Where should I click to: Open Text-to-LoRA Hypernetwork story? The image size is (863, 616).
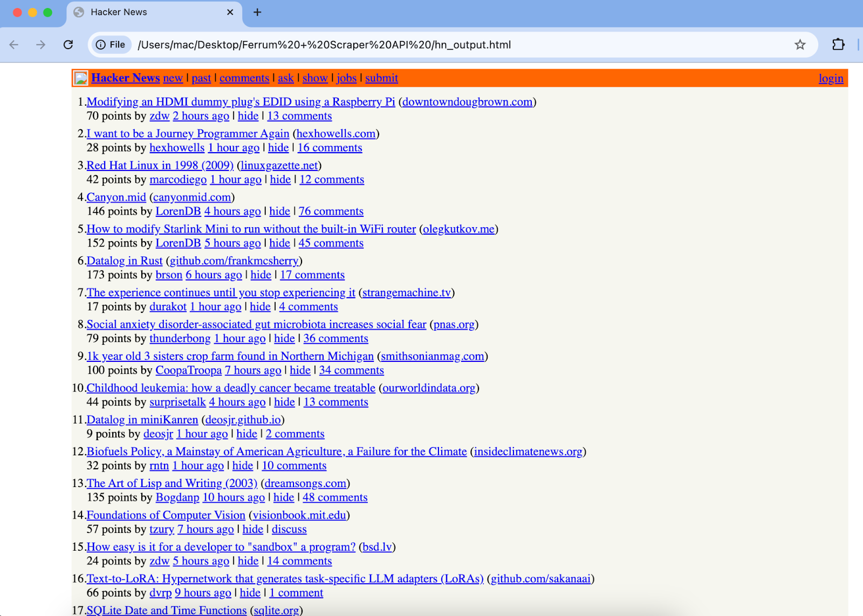[x=285, y=579]
